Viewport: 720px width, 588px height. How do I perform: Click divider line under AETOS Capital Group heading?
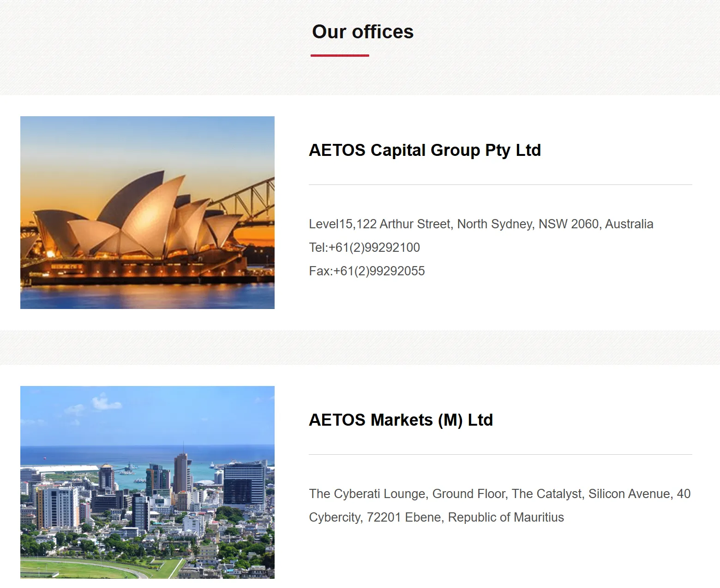[x=500, y=184]
